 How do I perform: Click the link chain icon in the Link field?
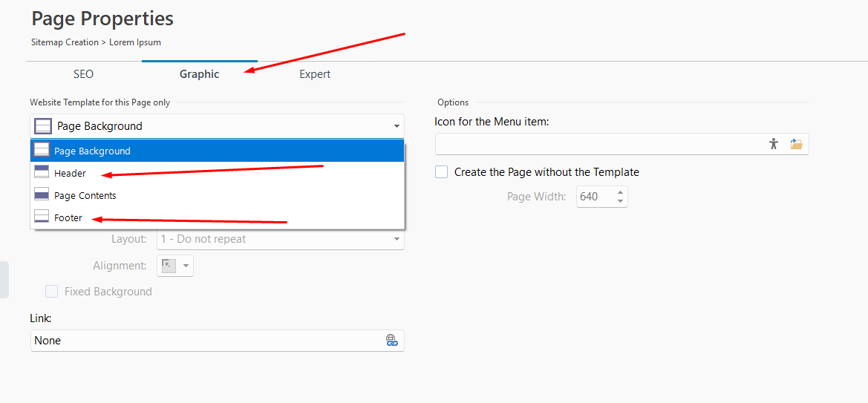click(392, 341)
